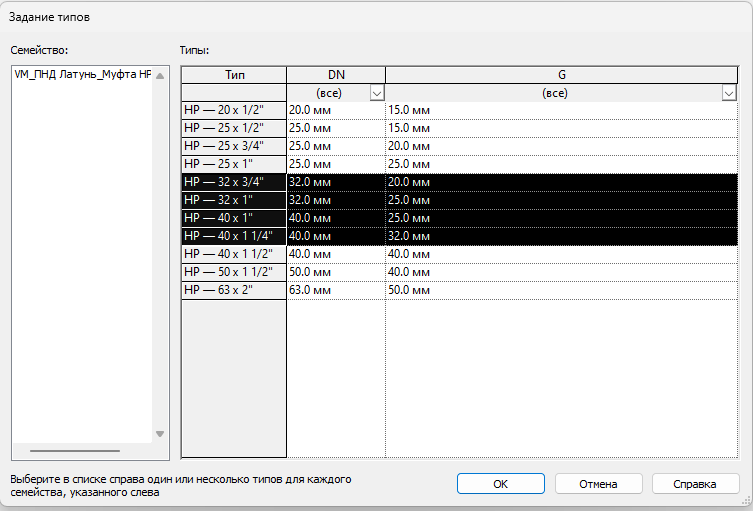Click the G column header

click(x=561, y=75)
